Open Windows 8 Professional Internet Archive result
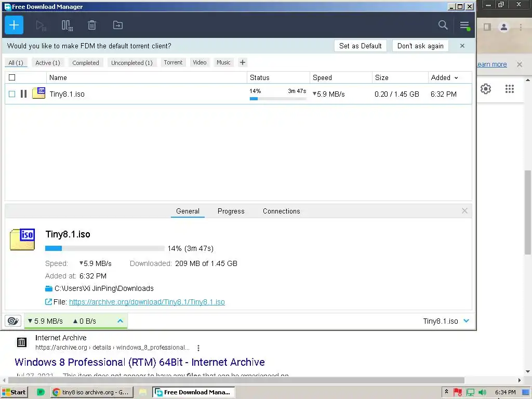Screen dimensions: 532x399 pos(139,362)
